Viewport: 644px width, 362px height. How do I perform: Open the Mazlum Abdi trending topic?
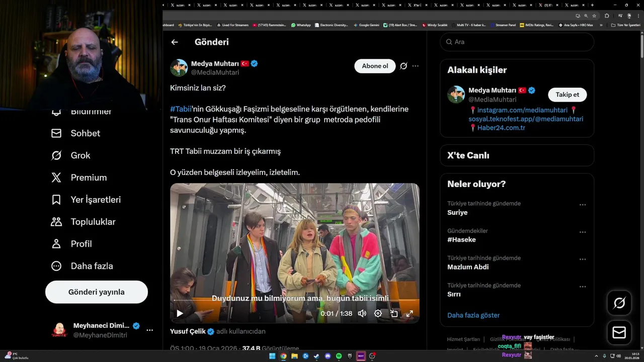coord(468,267)
